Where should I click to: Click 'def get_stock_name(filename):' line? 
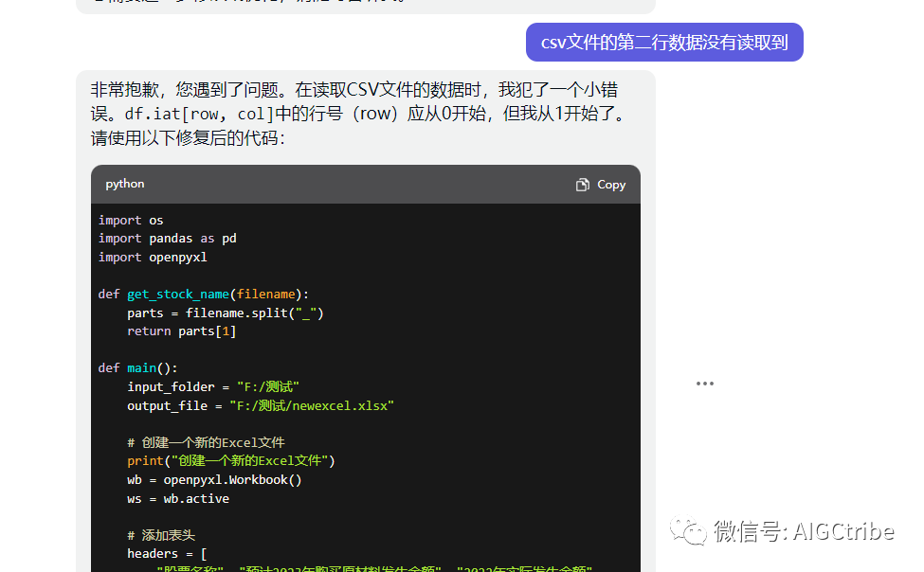[204, 294]
